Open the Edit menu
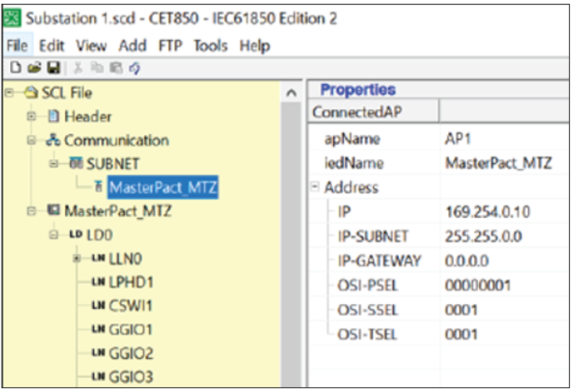576x392 pixels. (52, 45)
